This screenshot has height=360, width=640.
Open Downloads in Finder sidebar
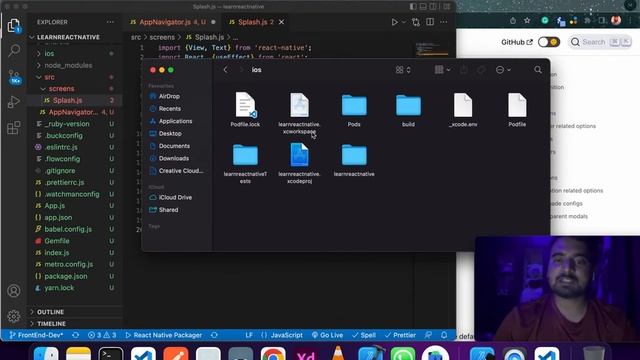tap(173, 158)
